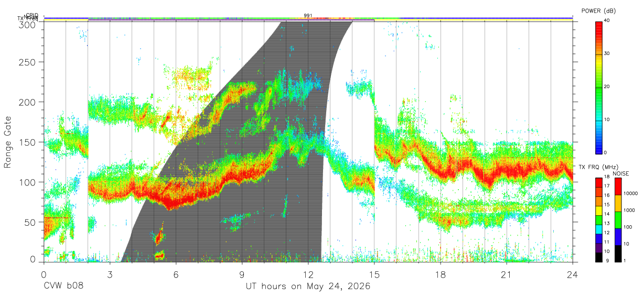Click the 150 tick label on Range Gate axis
644x297 pixels.
click(28, 142)
